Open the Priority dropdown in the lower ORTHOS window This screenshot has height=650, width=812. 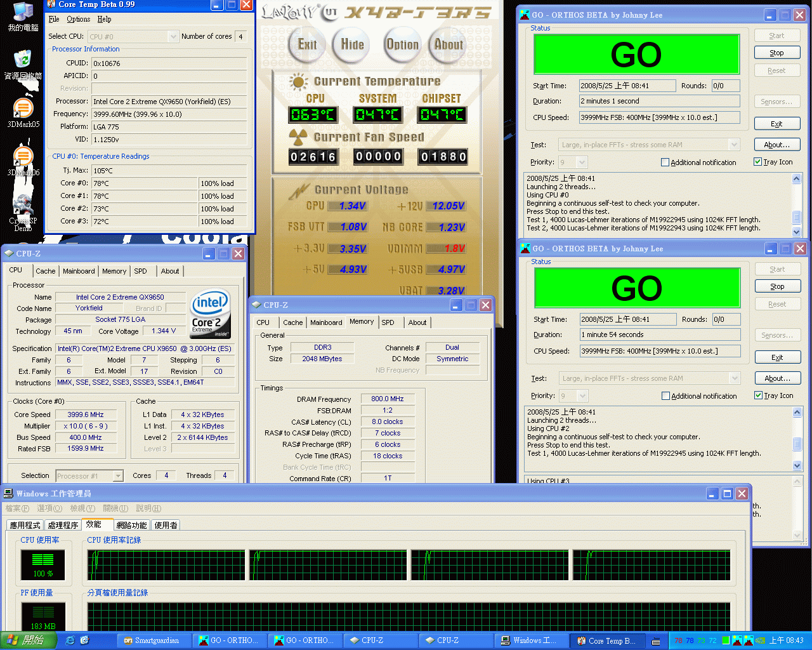pyautogui.click(x=582, y=396)
